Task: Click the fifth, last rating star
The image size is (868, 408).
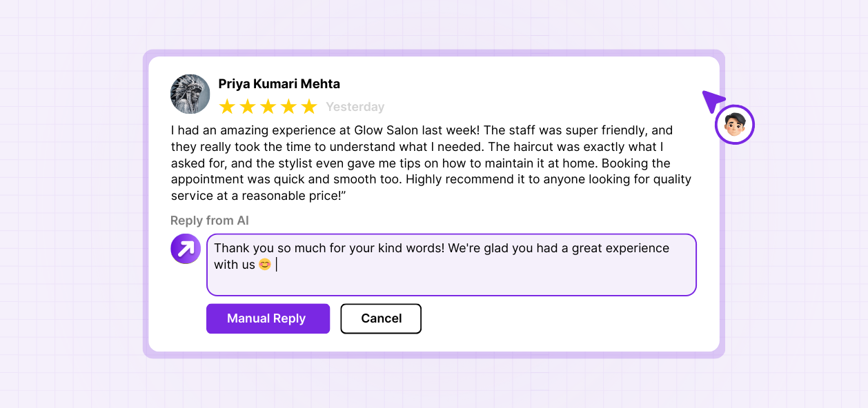Action: click(x=309, y=107)
